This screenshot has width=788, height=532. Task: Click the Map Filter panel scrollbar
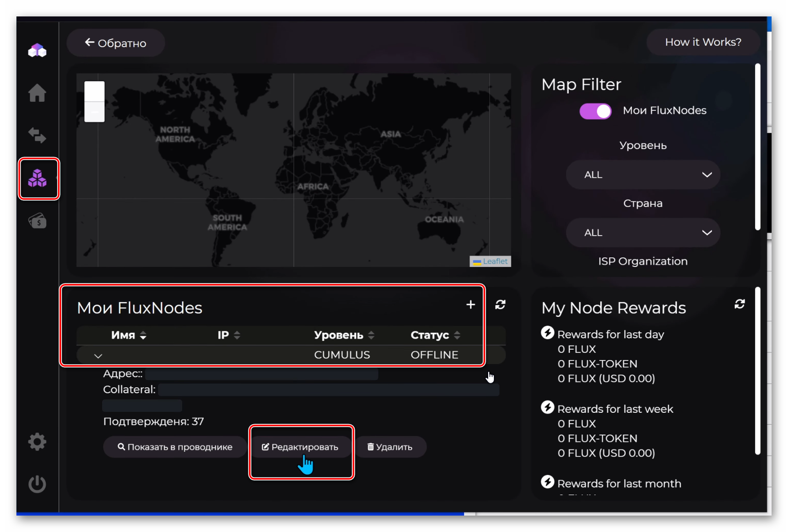tap(758, 147)
